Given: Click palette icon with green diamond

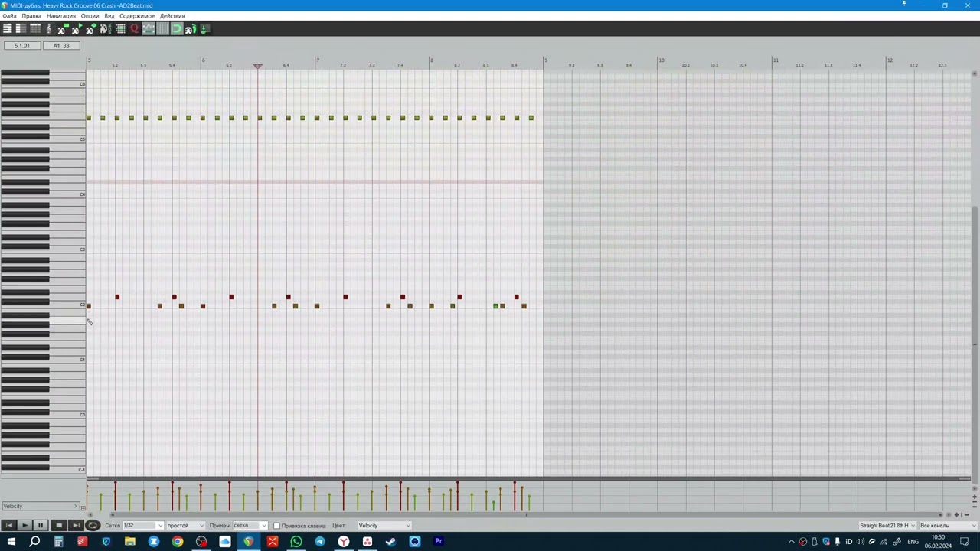Looking at the screenshot, I should pos(91,29).
